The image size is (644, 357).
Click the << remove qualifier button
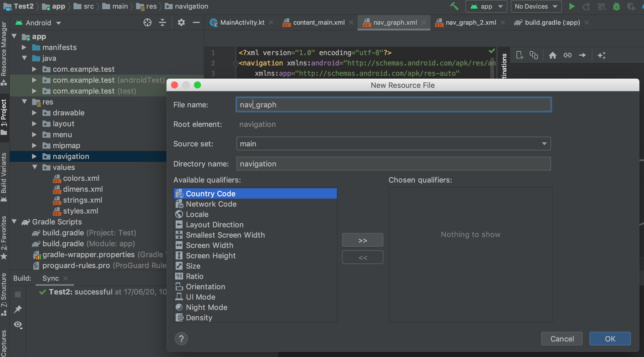click(362, 257)
